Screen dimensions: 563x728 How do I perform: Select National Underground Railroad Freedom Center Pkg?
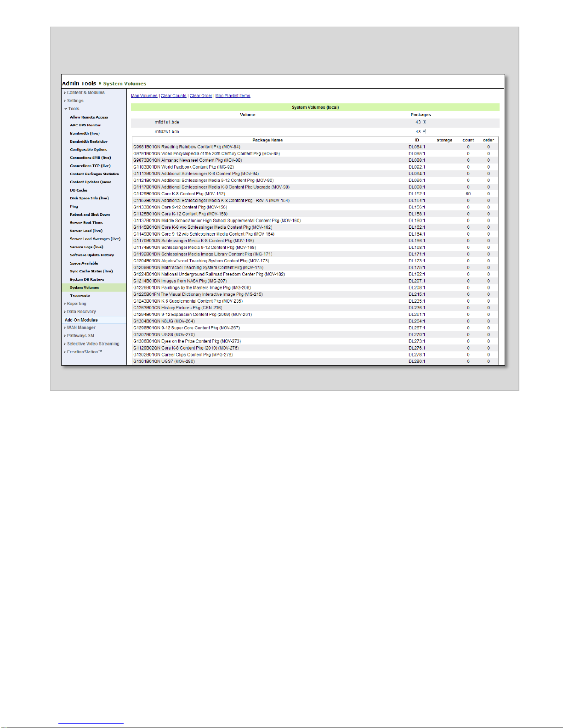point(315,274)
